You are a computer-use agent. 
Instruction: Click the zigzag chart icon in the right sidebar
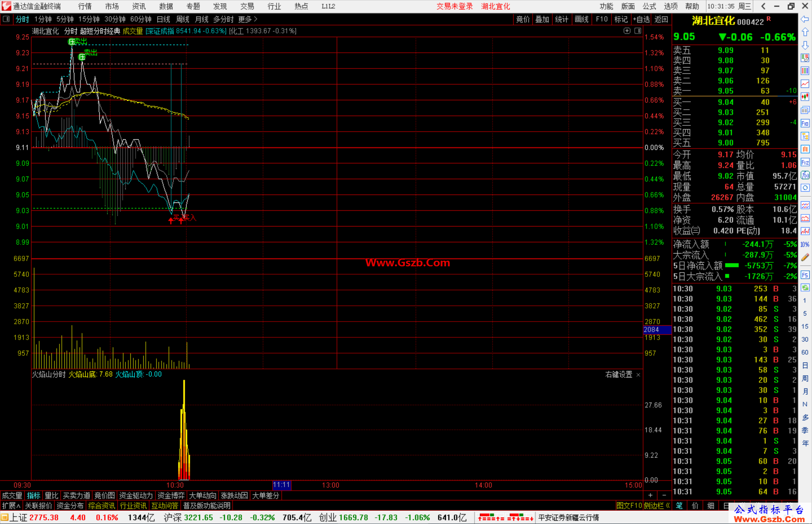tap(805, 231)
